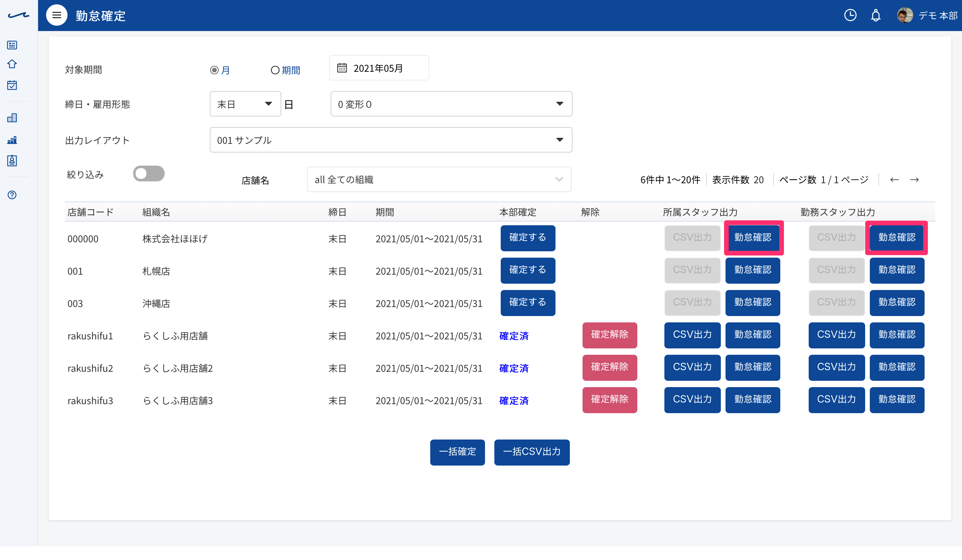
Task: Click 確定する for 沖縄店
Action: [528, 303]
